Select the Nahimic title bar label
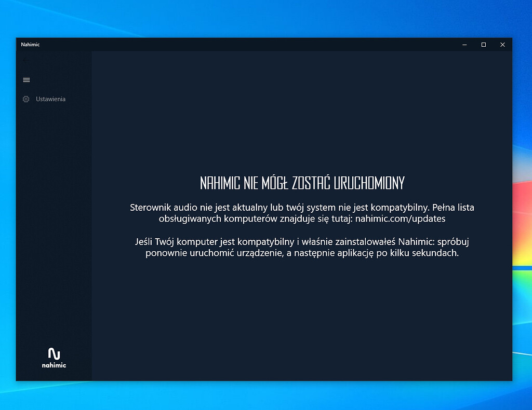Screen dimensions: 532x410 point(30,44)
